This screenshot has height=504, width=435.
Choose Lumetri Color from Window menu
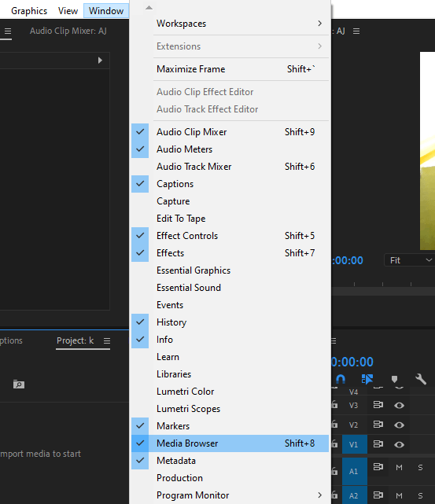point(230,392)
